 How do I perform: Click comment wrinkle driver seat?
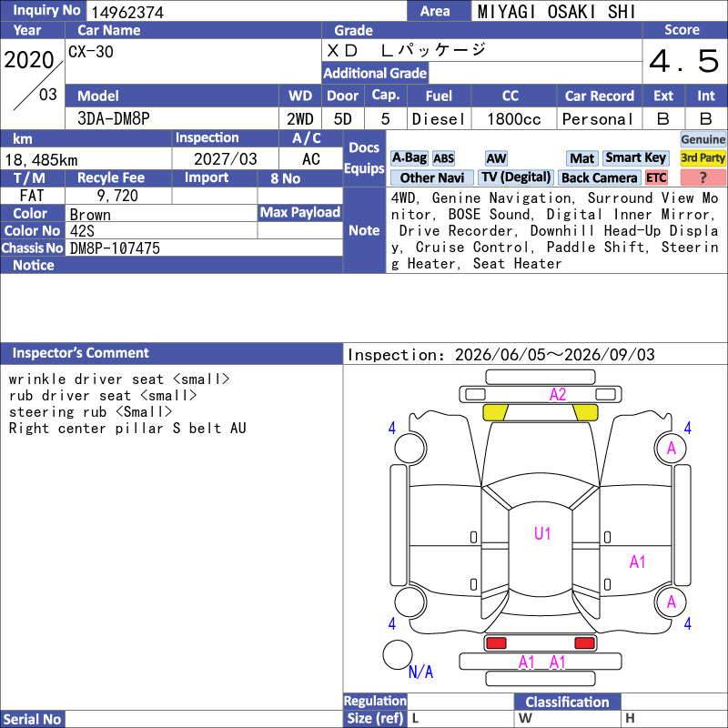(119, 379)
